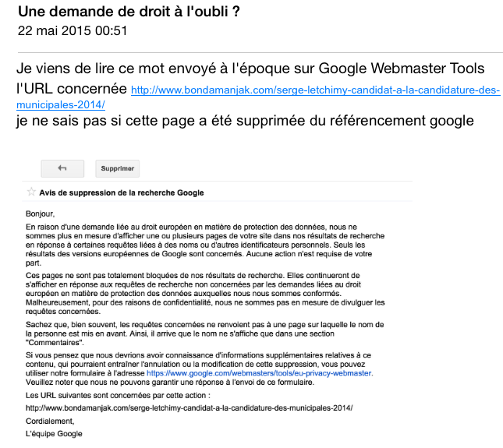Open the google.com eu-privacy-webmaster form link
This screenshot has height=448, width=503.
[x=259, y=373]
